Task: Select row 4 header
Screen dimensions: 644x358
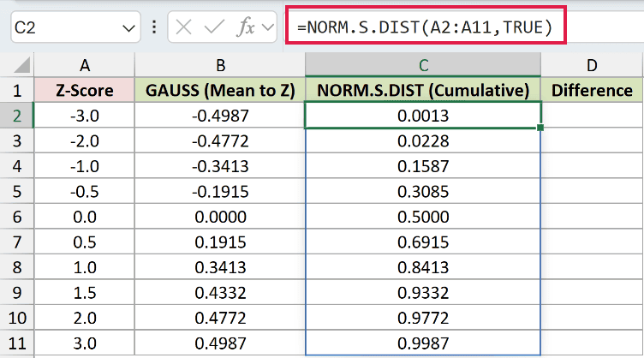Action: click(17, 166)
